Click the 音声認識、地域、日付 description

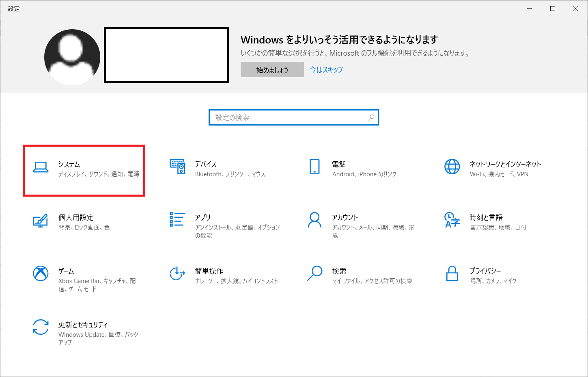498,227
